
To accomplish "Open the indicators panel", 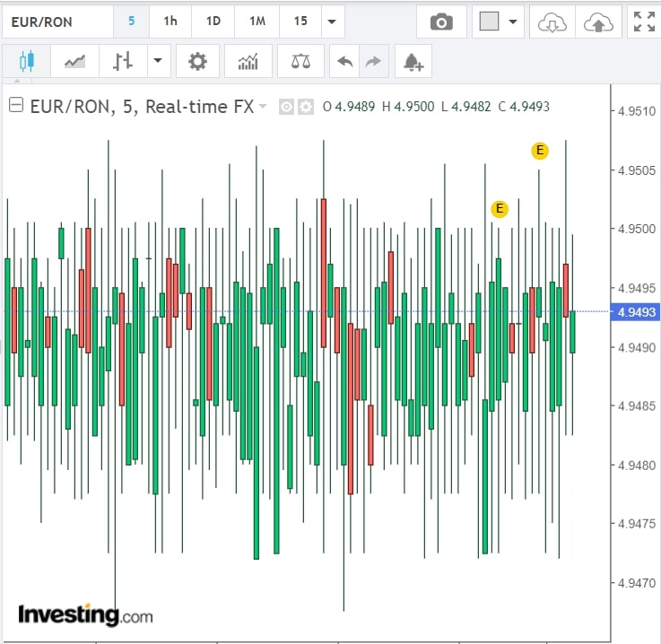I will click(x=248, y=62).
